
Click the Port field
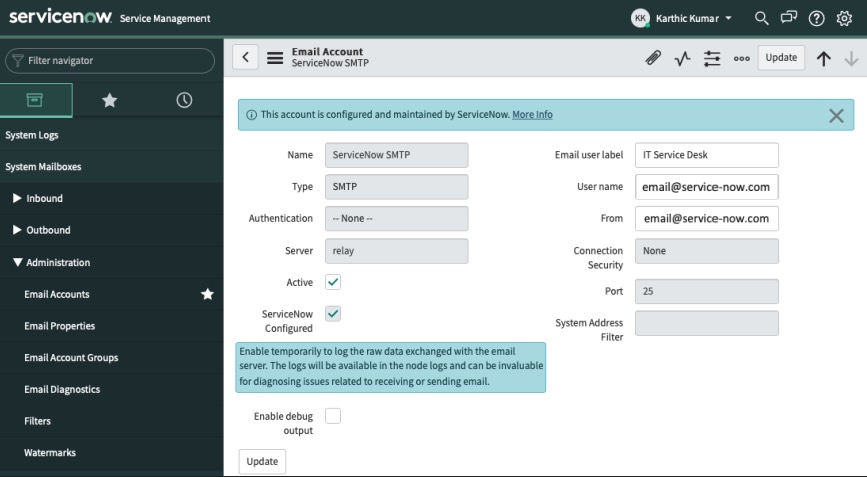click(707, 291)
